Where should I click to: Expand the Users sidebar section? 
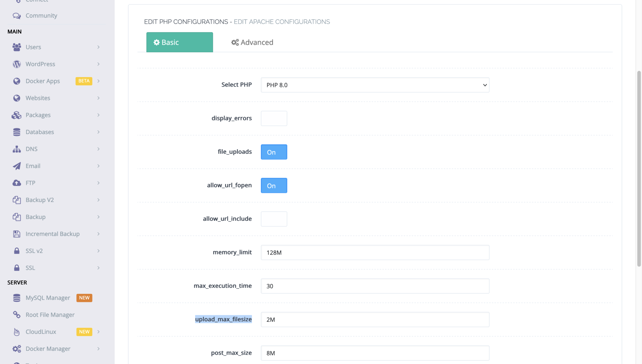[x=98, y=47]
